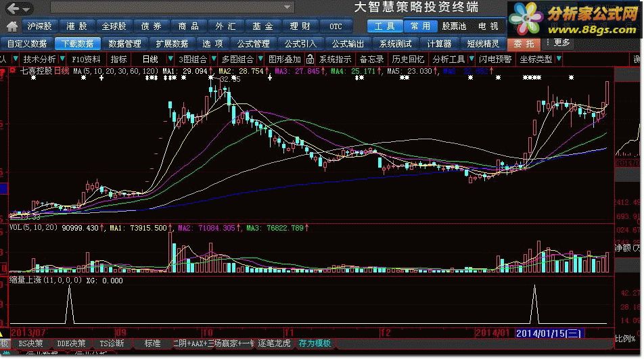Toggle the lock icon beside 图形叠加

pos(310,59)
